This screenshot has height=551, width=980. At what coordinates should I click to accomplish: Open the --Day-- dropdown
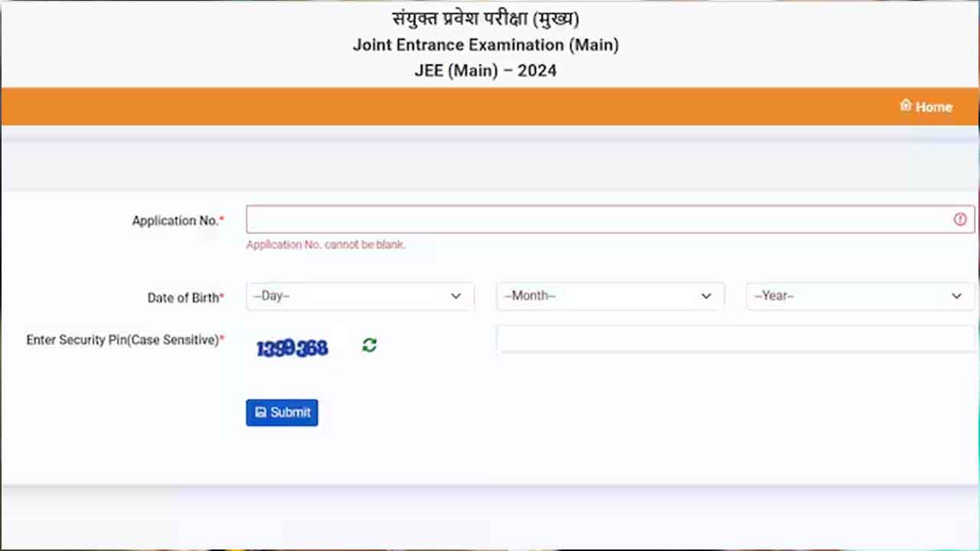[360, 296]
